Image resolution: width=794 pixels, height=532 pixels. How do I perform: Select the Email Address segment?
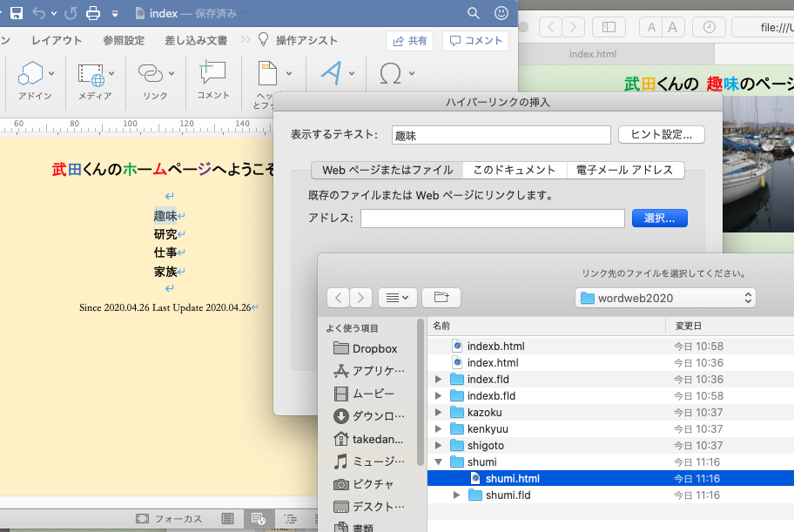point(625,170)
